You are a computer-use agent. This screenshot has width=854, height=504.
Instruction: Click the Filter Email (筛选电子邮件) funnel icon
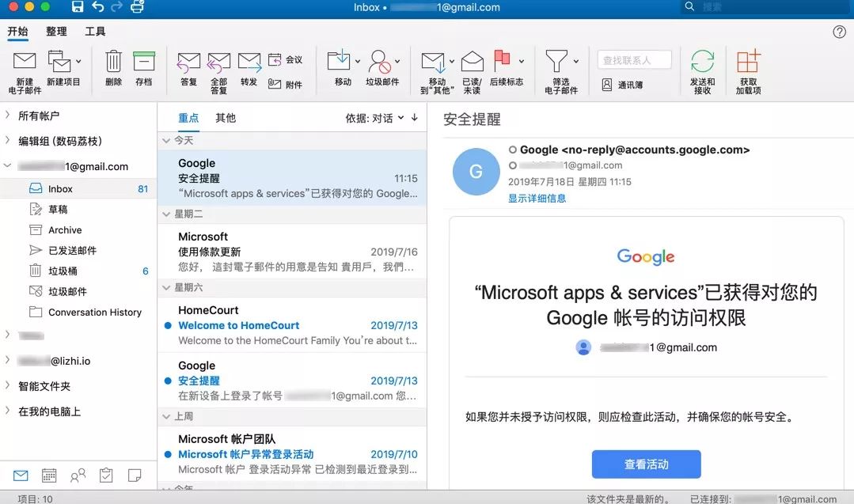pyautogui.click(x=556, y=62)
